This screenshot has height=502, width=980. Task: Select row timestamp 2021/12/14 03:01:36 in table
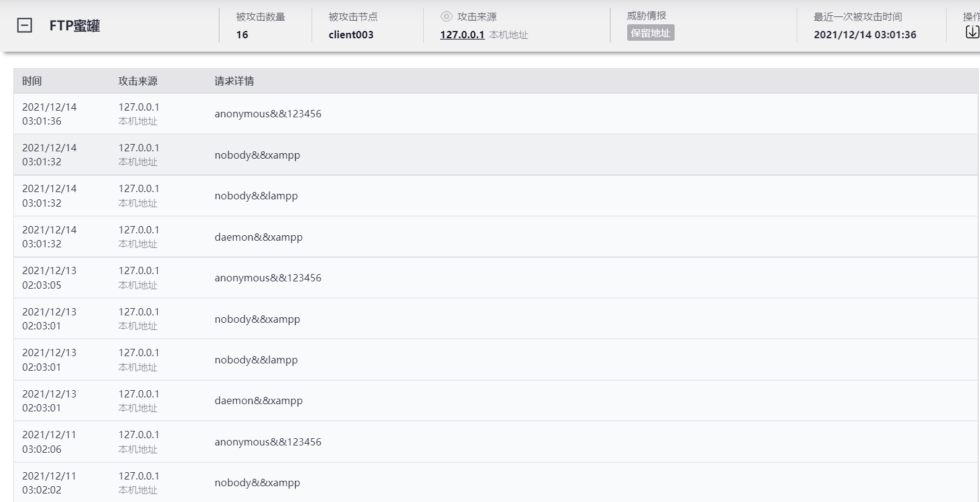pyautogui.click(x=50, y=114)
